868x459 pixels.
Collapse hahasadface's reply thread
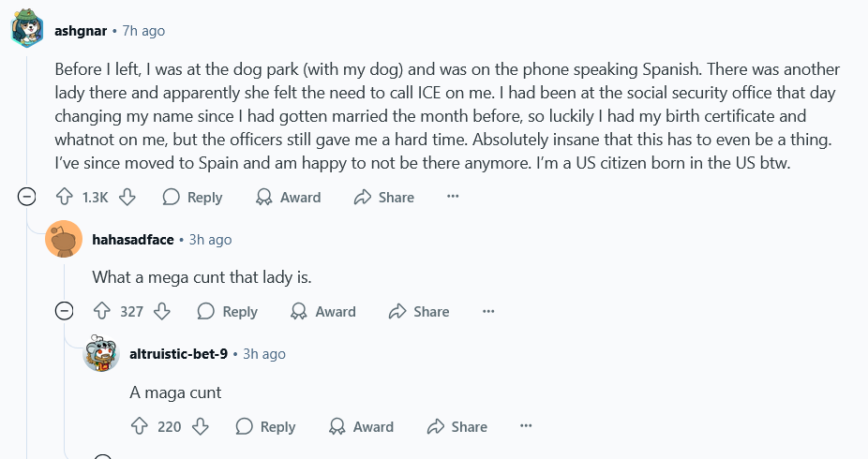pyautogui.click(x=65, y=311)
